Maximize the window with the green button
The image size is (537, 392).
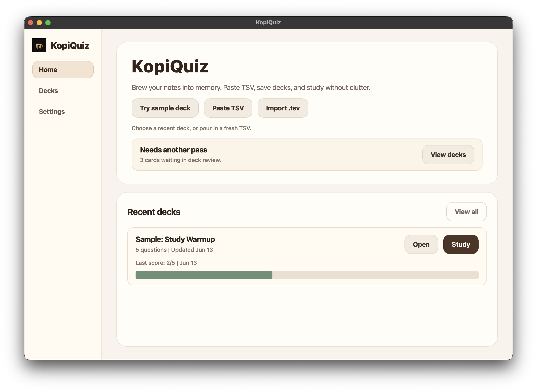tap(48, 23)
